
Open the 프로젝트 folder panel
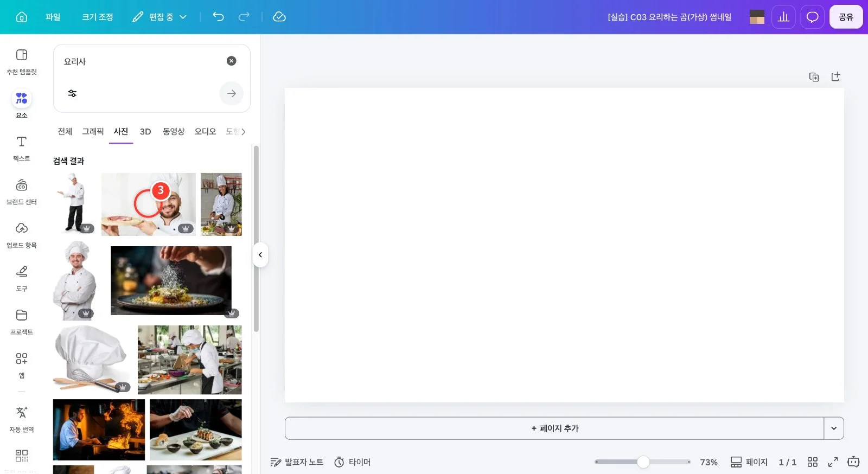tap(22, 322)
